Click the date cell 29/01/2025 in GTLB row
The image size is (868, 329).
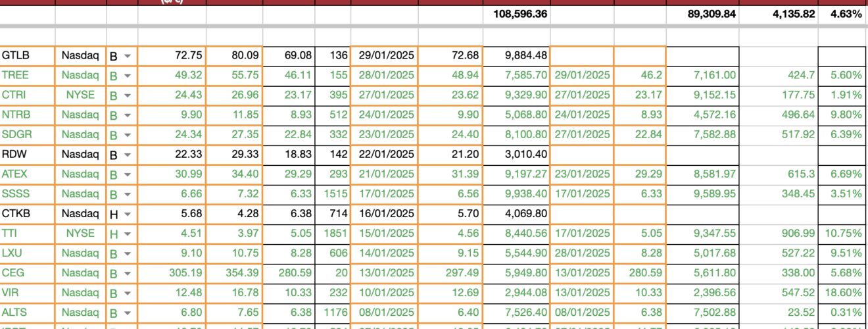pyautogui.click(x=385, y=57)
